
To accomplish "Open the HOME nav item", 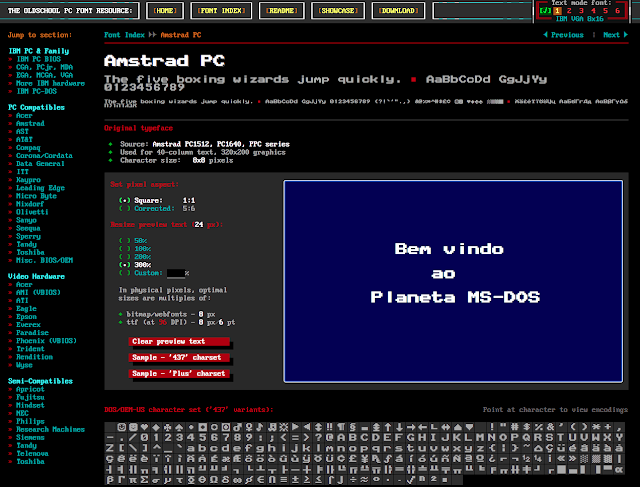I will (x=165, y=11).
